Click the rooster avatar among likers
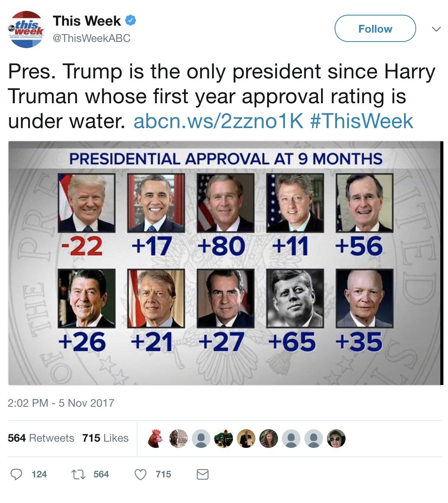The width and height of the screenshot is (448, 503). [x=155, y=439]
